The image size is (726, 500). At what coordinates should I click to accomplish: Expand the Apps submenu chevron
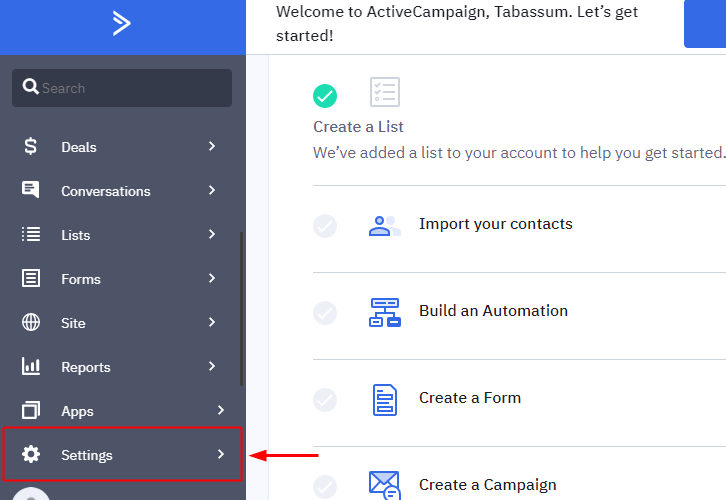(221, 410)
